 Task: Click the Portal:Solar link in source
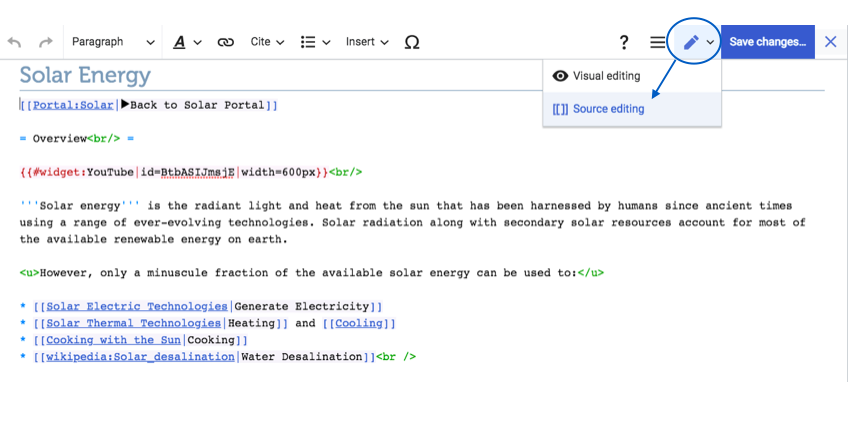click(73, 105)
